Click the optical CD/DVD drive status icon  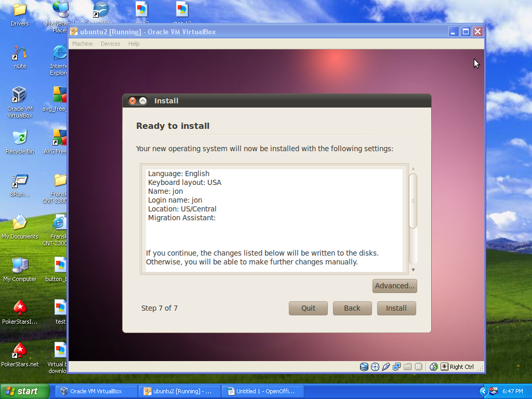375,367
